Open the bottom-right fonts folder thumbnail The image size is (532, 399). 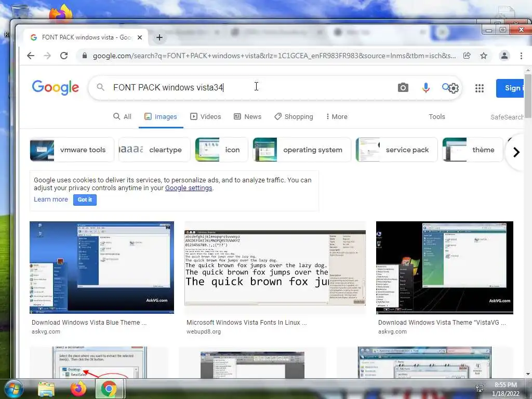coord(425,362)
